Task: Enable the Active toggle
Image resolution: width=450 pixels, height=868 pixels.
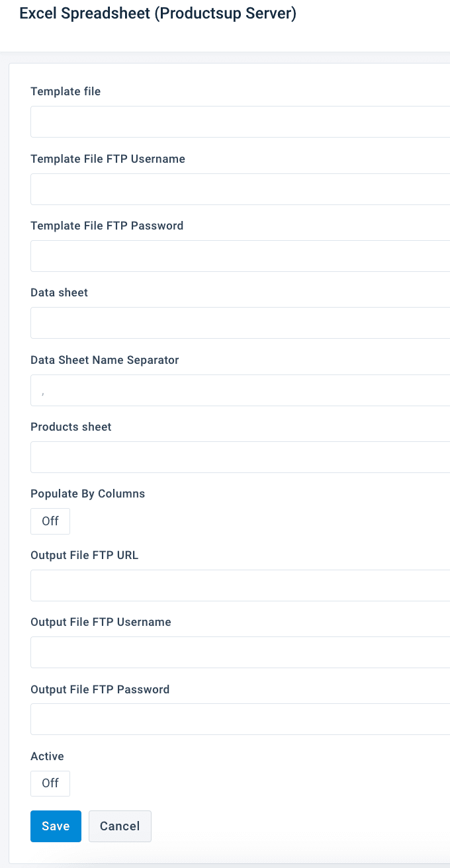Action: pos(50,783)
